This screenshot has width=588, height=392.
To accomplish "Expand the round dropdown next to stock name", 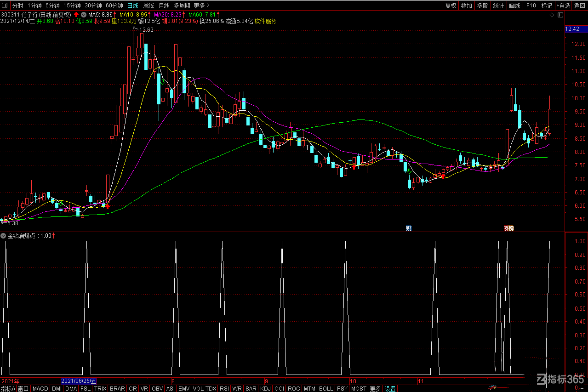I will (84, 15).
